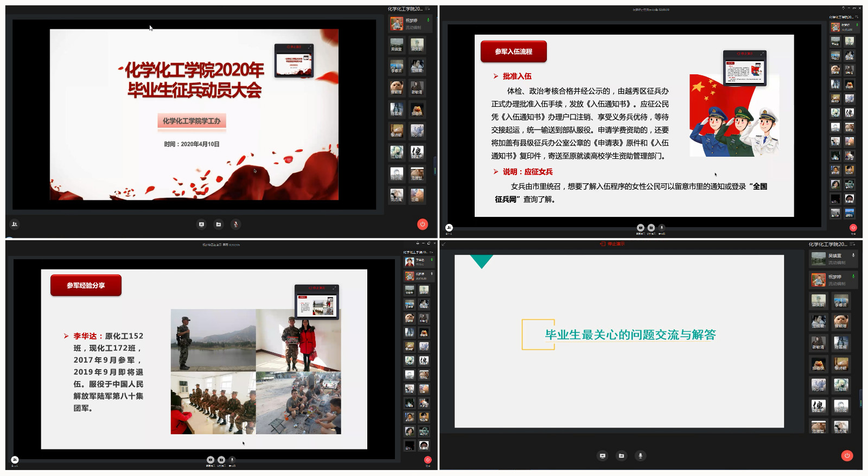Screen dimensions: 868x476
Task: Click 停止演示 at top of bottom-right window
Action: 612,244
